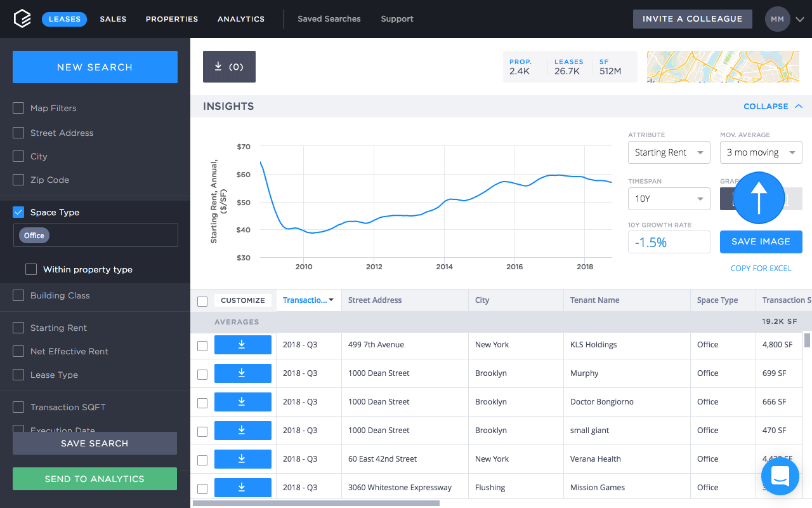Screen dimensions: 812x508
Task: Enable the Within property type checkbox
Action: (30, 269)
